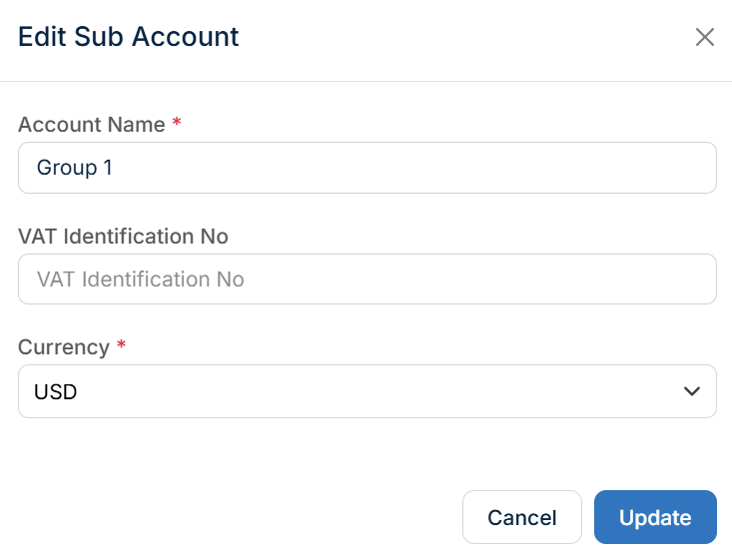Click the Account Name field label

pos(92,125)
